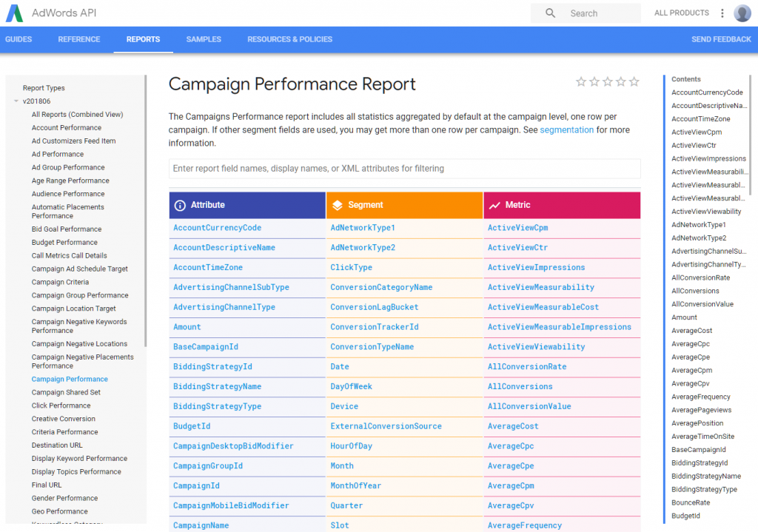Rate the page two stars

594,81
